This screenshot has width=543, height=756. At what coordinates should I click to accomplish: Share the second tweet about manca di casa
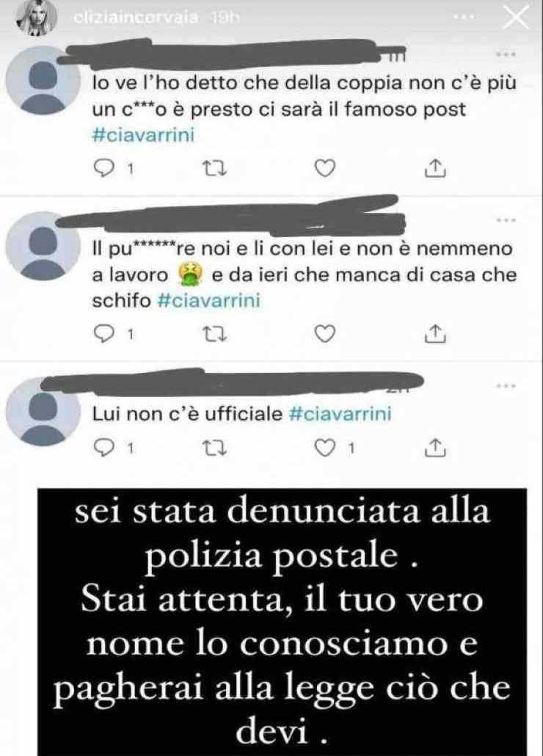coord(434,333)
